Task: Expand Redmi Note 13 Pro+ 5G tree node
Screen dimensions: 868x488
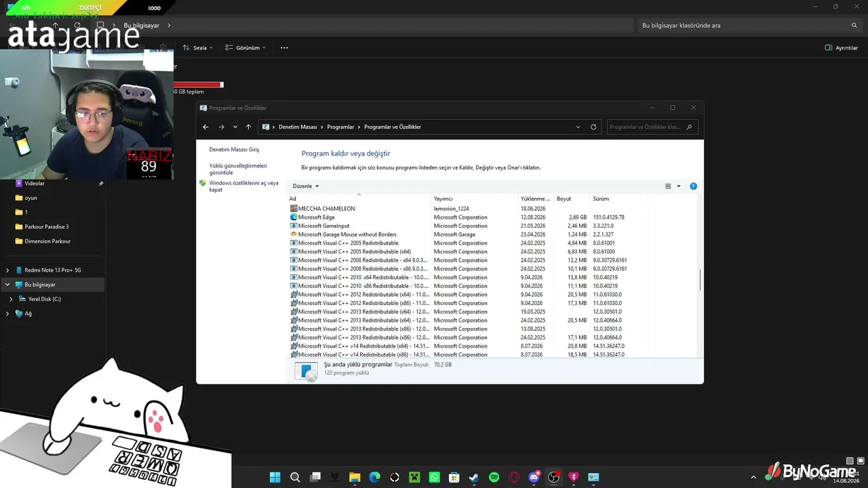Action: (7, 270)
